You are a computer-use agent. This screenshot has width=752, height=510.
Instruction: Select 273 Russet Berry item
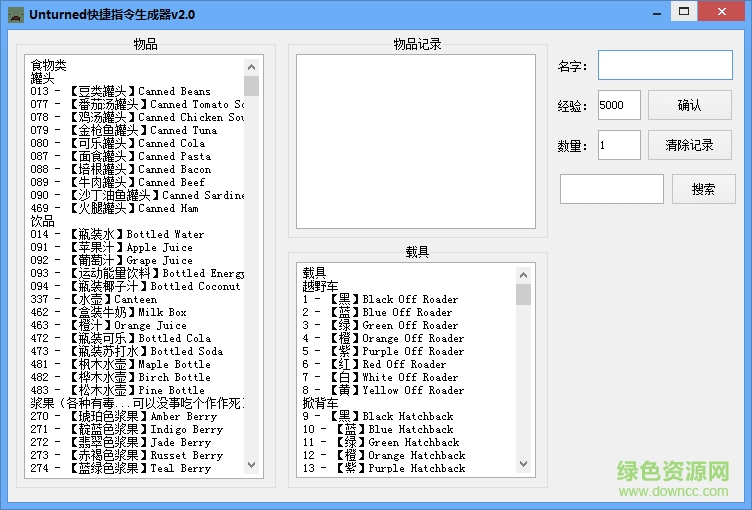[x=127, y=455]
